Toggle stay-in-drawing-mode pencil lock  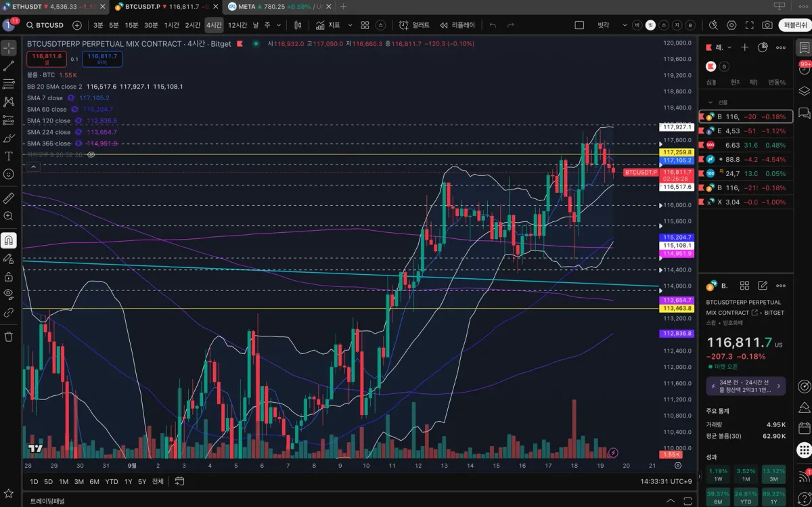click(9, 258)
